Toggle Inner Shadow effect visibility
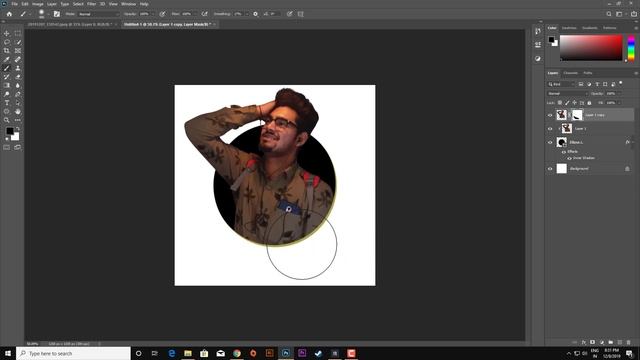The height and width of the screenshot is (360, 640). pyautogui.click(x=569, y=158)
